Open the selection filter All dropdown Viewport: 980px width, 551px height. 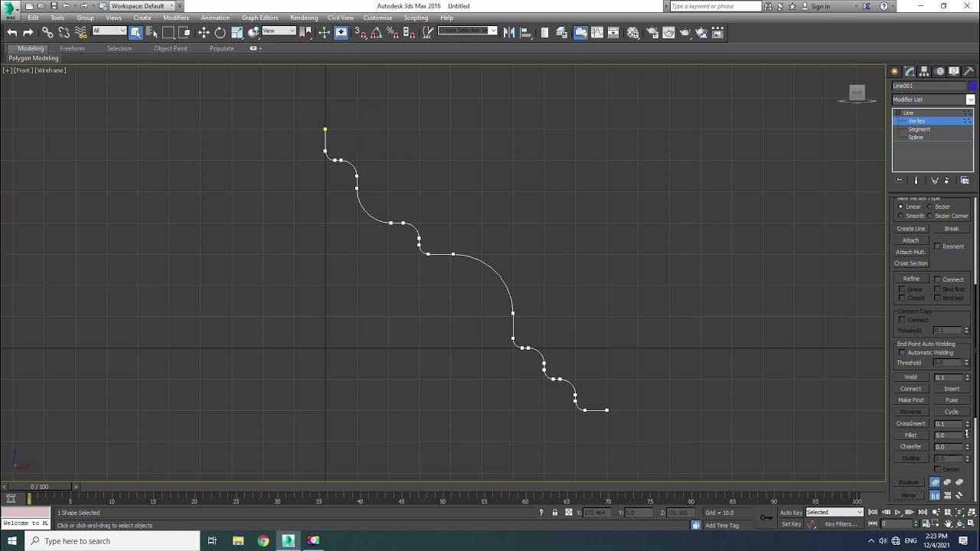(109, 31)
